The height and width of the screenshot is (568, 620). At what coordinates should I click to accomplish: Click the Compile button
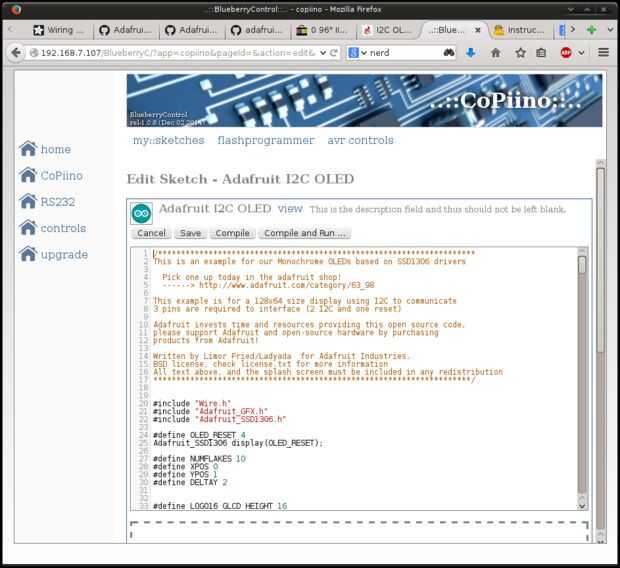232,233
